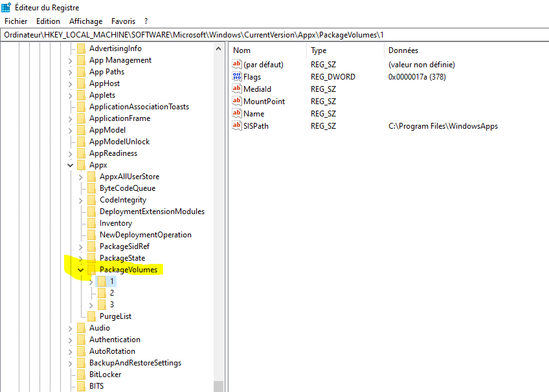
Task: Select the PackageState key
Action: click(122, 258)
